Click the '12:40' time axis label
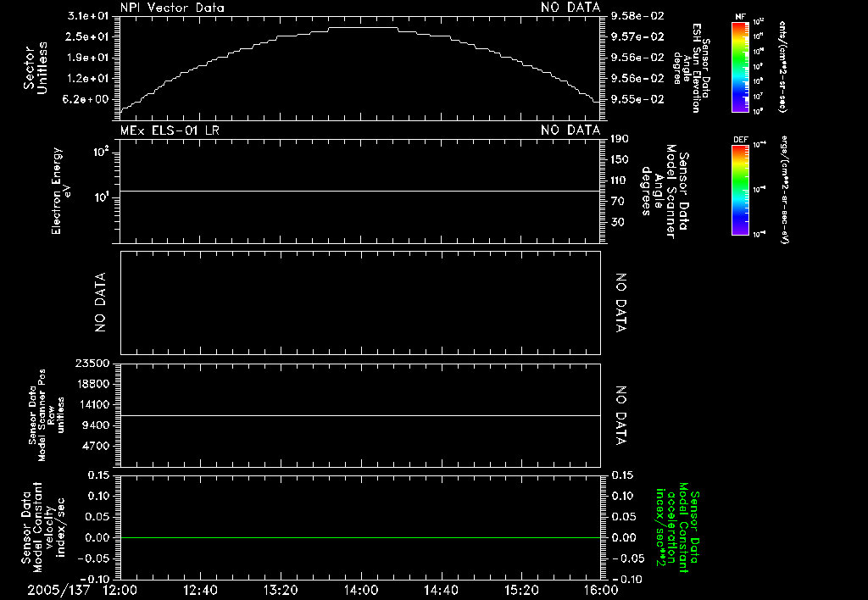This screenshot has height=600, width=868. (200, 591)
